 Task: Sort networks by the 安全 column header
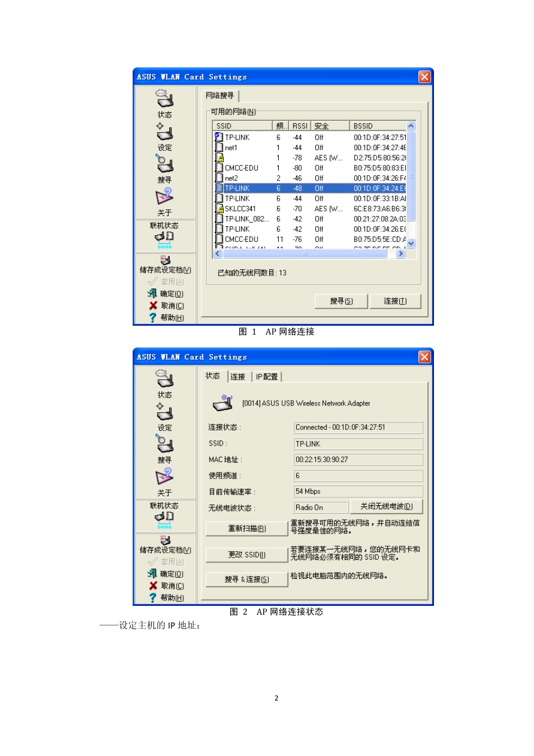[330, 126]
